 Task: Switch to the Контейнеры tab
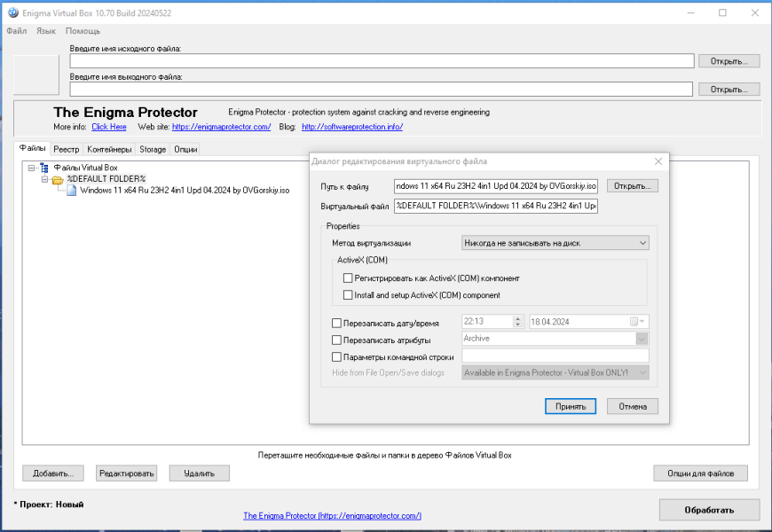tap(109, 149)
